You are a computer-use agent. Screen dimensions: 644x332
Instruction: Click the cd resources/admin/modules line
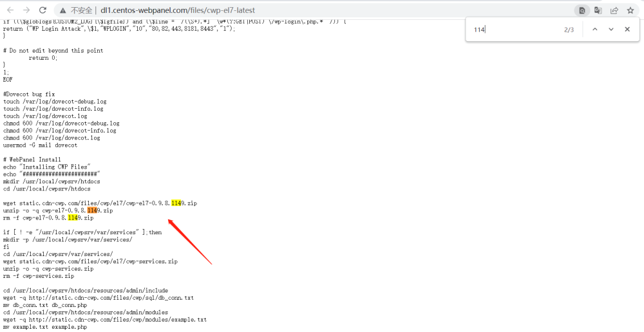86,312
